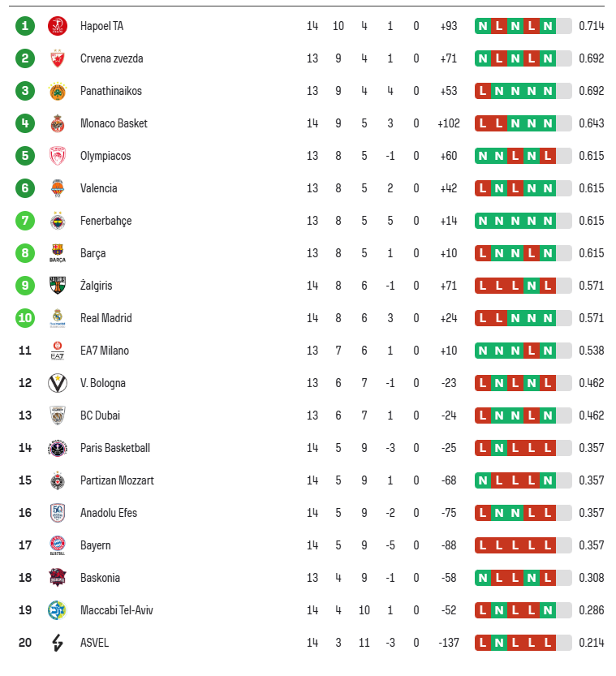Click the Partizan Mozzart team name
The height and width of the screenshot is (676, 616).
pyautogui.click(x=117, y=480)
